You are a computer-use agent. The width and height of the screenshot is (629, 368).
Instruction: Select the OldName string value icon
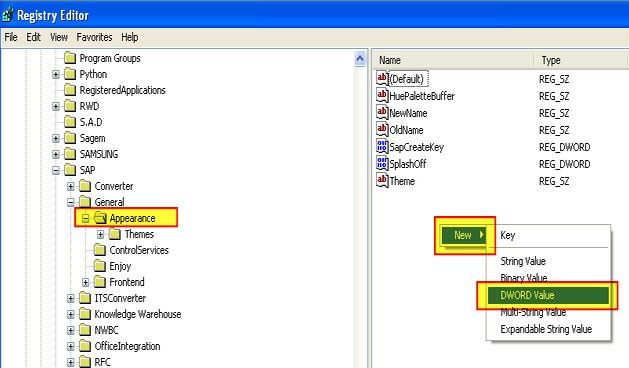tap(382, 129)
